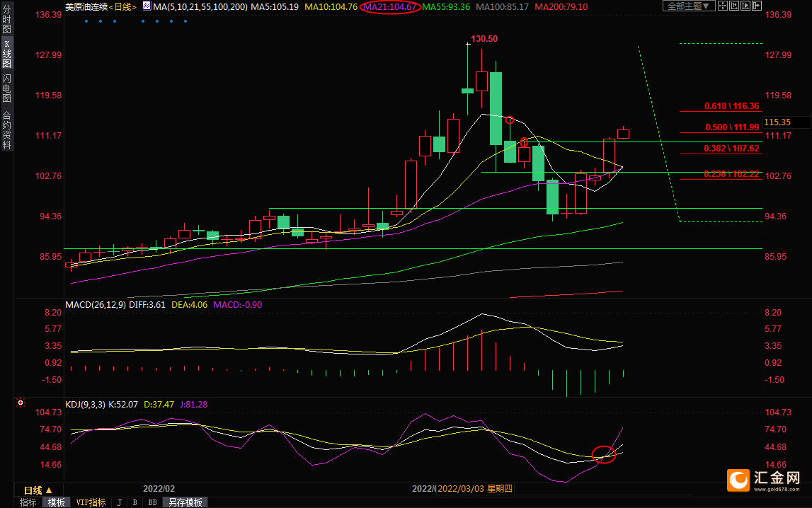Screen dimensions: 812x508
Task: Select the 指标 bottom tab
Action: [28, 502]
